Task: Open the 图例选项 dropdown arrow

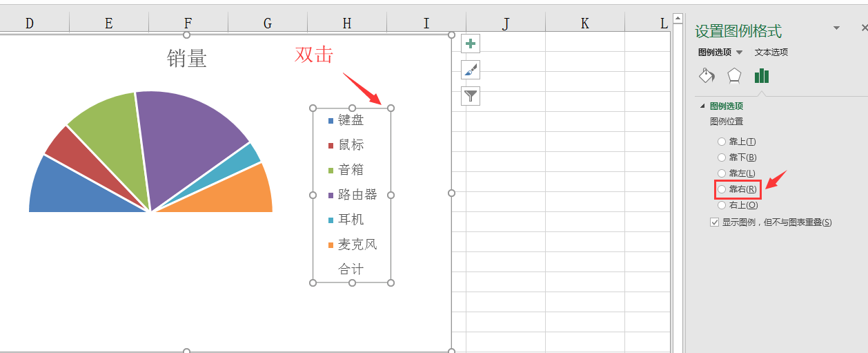Action: click(x=739, y=53)
